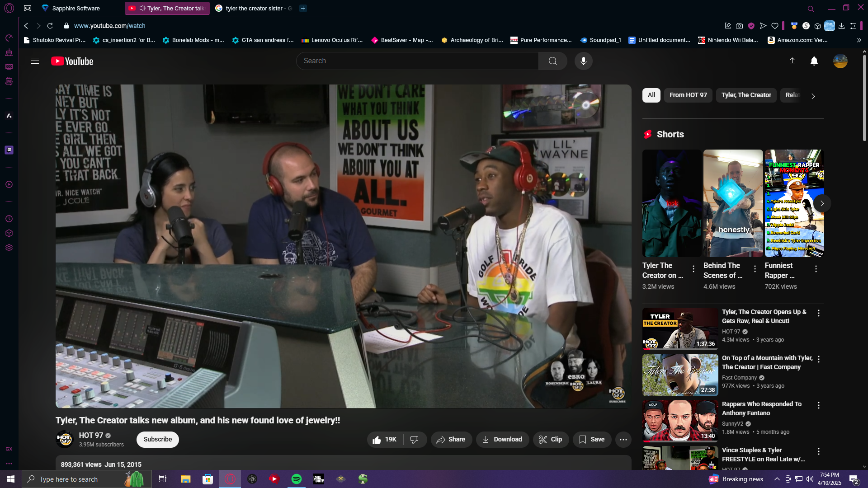
Task: Open Spotify from the taskbar
Action: [x=297, y=479]
